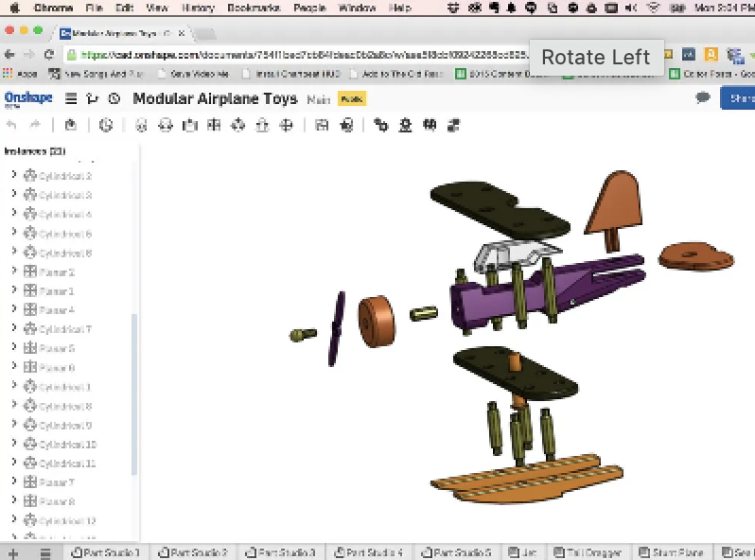Select Planar 7 in the instances list
The width and height of the screenshot is (755, 560).
point(57,482)
